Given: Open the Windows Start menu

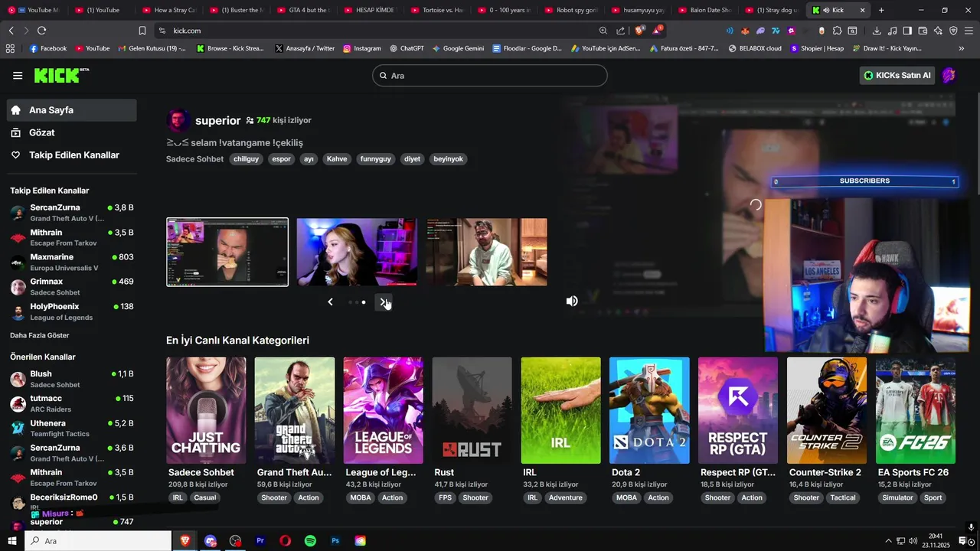Looking at the screenshot, I should point(12,540).
